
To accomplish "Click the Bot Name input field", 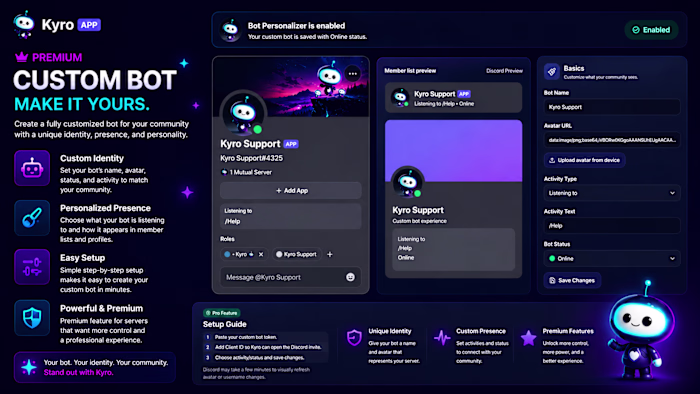I will (x=612, y=107).
